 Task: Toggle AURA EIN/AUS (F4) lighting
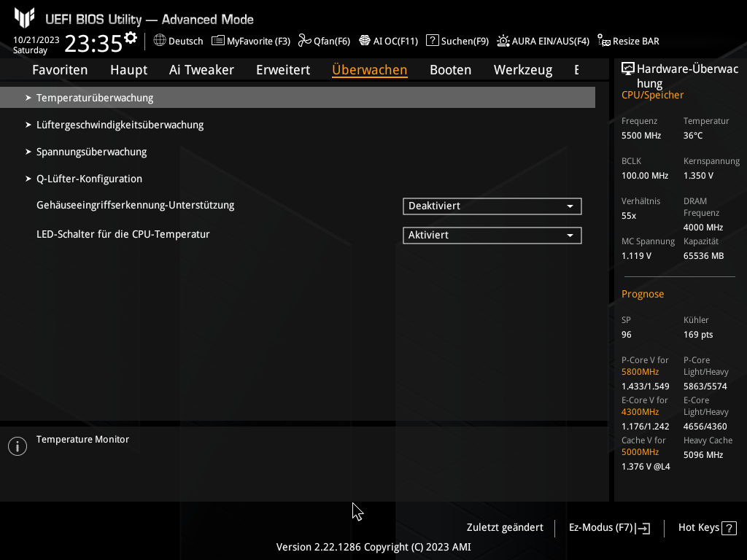(x=503, y=41)
